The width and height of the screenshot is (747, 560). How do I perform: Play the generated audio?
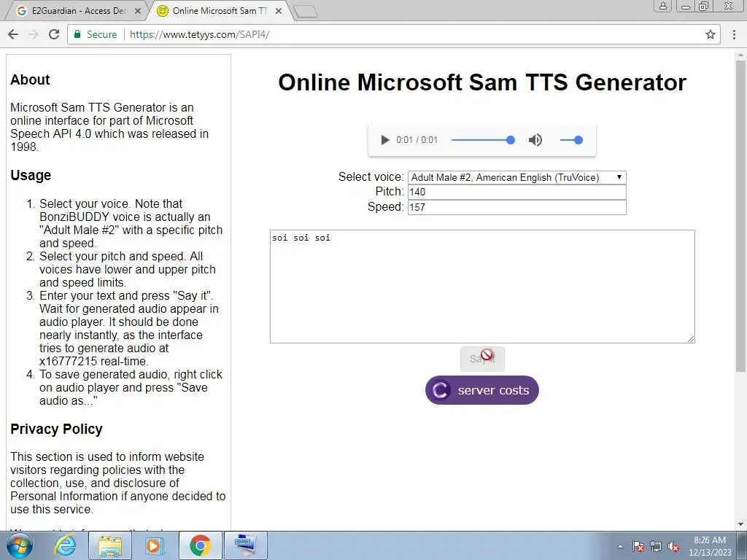tap(384, 140)
